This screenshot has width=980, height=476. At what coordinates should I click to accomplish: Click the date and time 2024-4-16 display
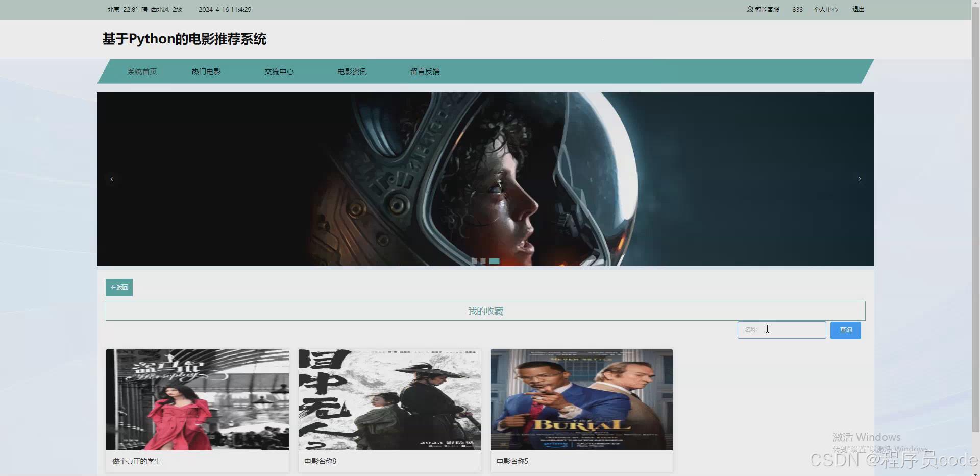tap(225, 9)
